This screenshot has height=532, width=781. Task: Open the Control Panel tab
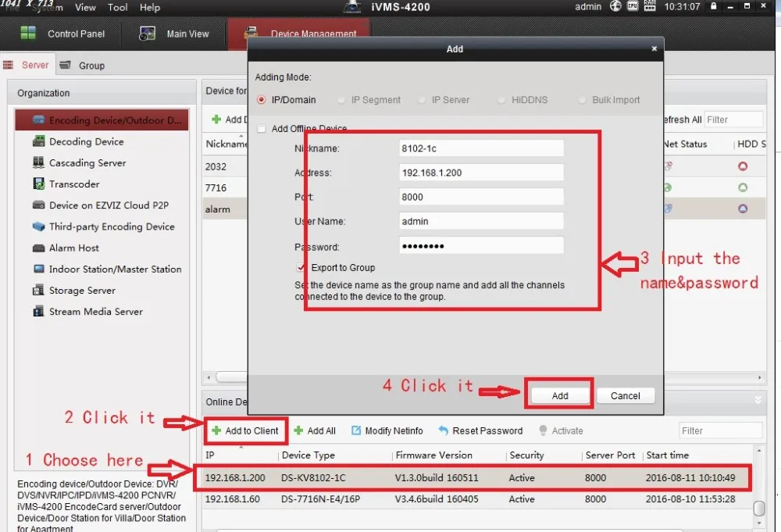coord(62,34)
